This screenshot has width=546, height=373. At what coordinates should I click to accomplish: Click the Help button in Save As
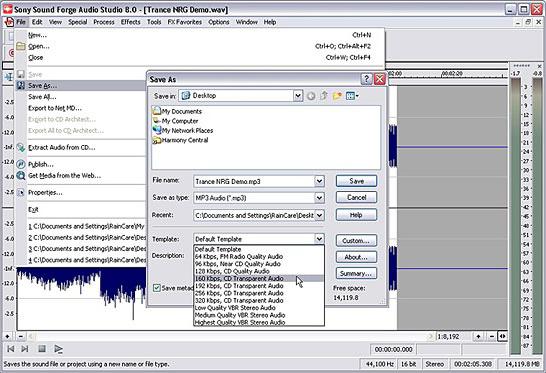click(356, 215)
